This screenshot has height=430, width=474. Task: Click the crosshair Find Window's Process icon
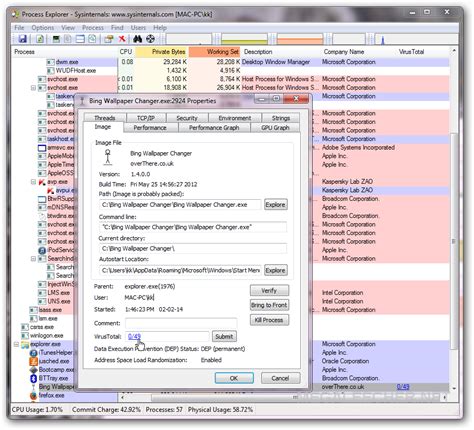[x=150, y=39]
